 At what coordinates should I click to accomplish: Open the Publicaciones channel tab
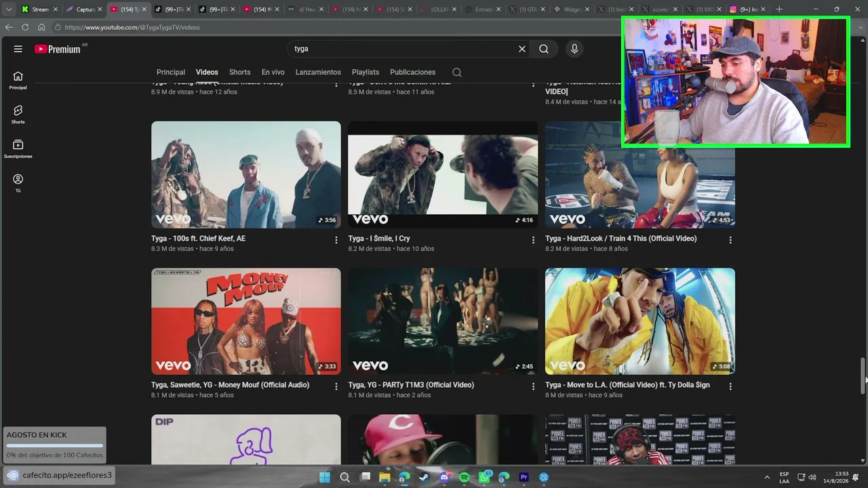point(412,73)
